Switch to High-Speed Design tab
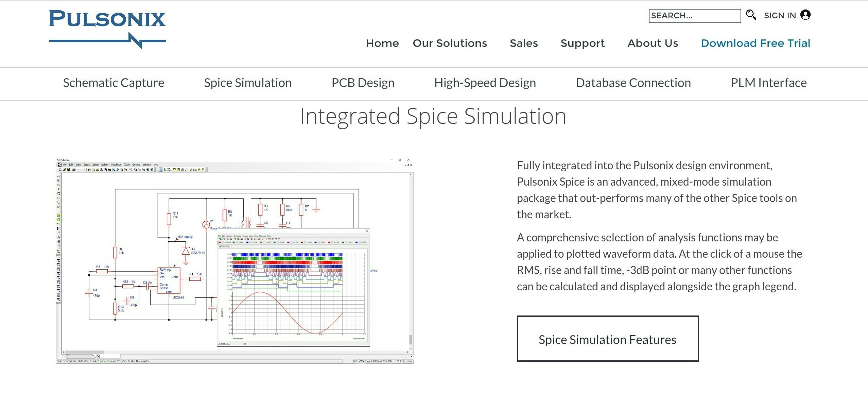 point(485,83)
